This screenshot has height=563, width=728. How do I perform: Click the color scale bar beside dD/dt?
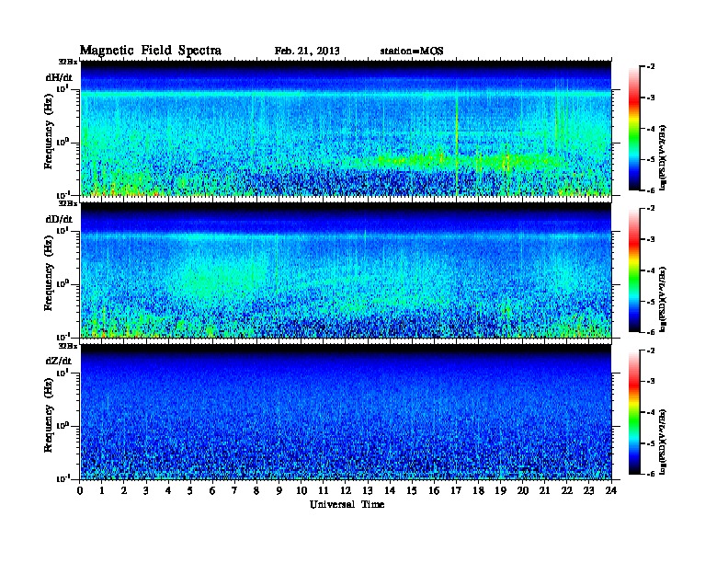[x=634, y=270]
